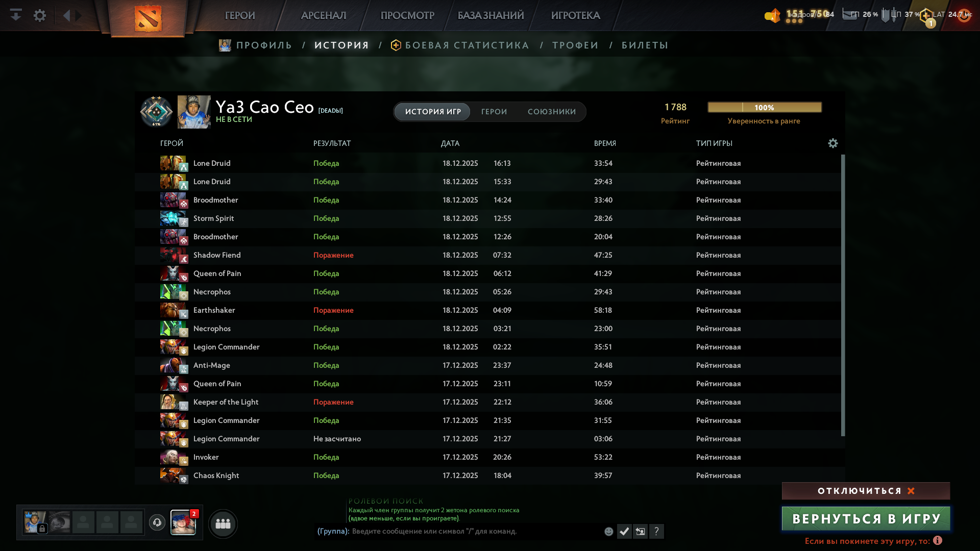Viewport: 980px width, 551px height.
Task: Switch to the ИСТОРИЯ tab
Action: click(x=341, y=45)
